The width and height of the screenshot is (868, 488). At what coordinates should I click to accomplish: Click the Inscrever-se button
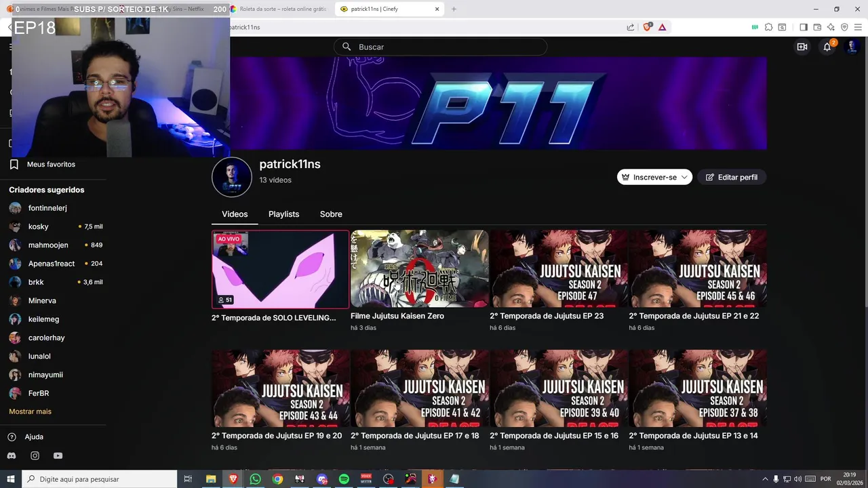[654, 177]
